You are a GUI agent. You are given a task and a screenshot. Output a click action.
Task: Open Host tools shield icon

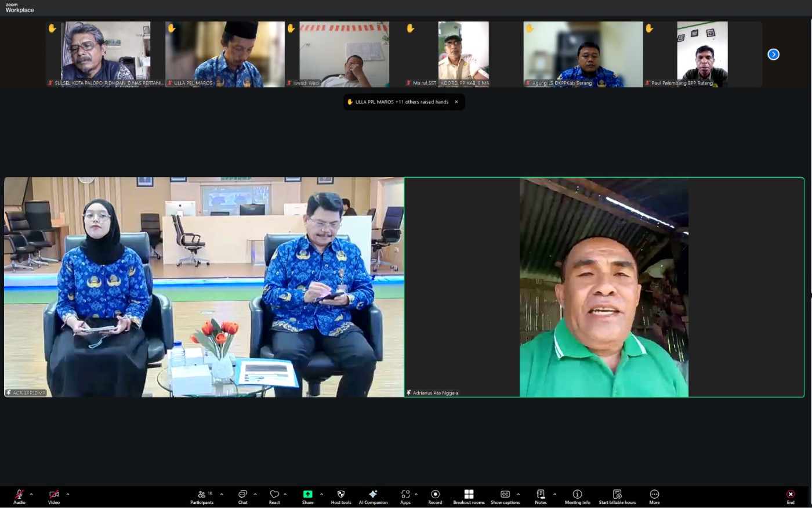coord(341,496)
